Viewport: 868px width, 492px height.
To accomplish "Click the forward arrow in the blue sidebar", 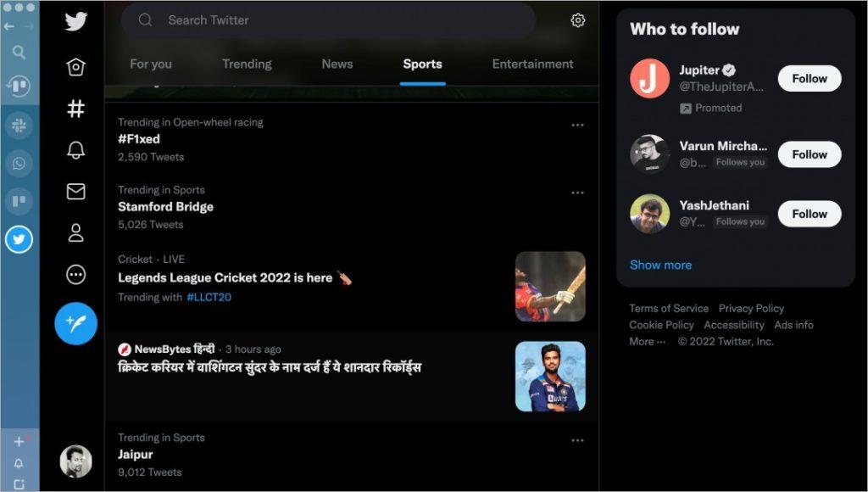I will pos(29,26).
